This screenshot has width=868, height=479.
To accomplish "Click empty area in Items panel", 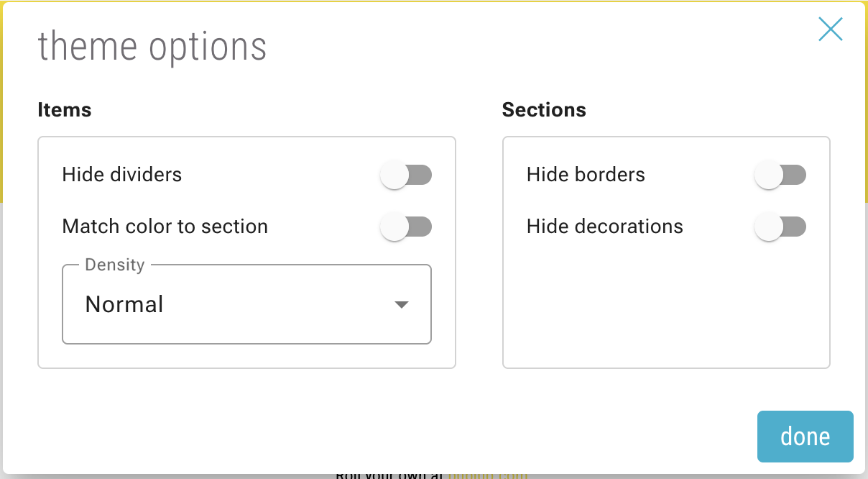I will coord(246,356).
